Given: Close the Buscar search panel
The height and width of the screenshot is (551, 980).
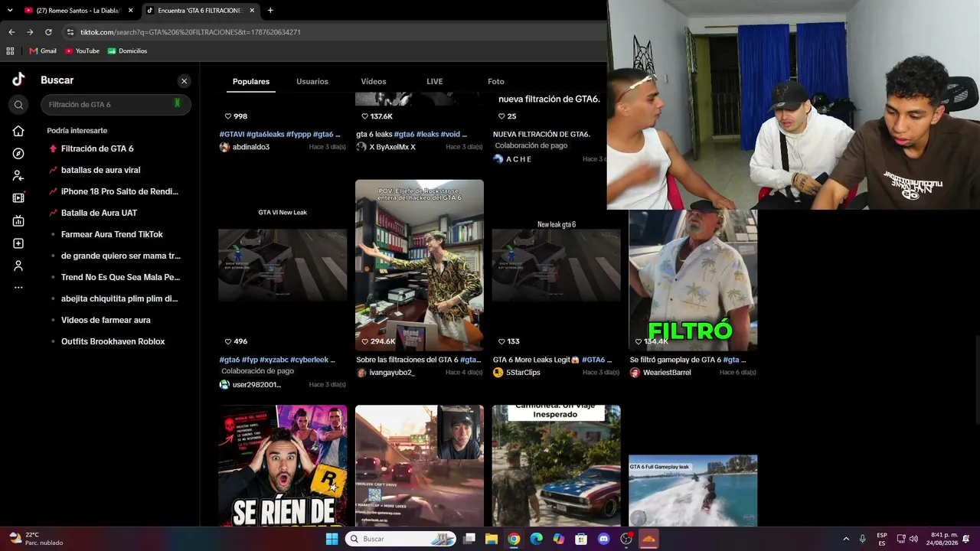Looking at the screenshot, I should click(184, 81).
